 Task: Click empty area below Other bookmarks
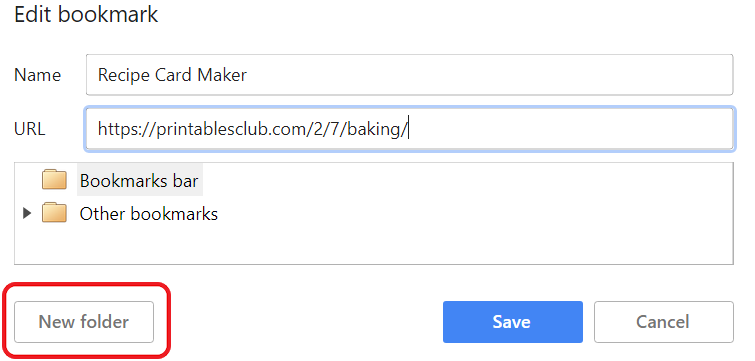click(x=374, y=245)
